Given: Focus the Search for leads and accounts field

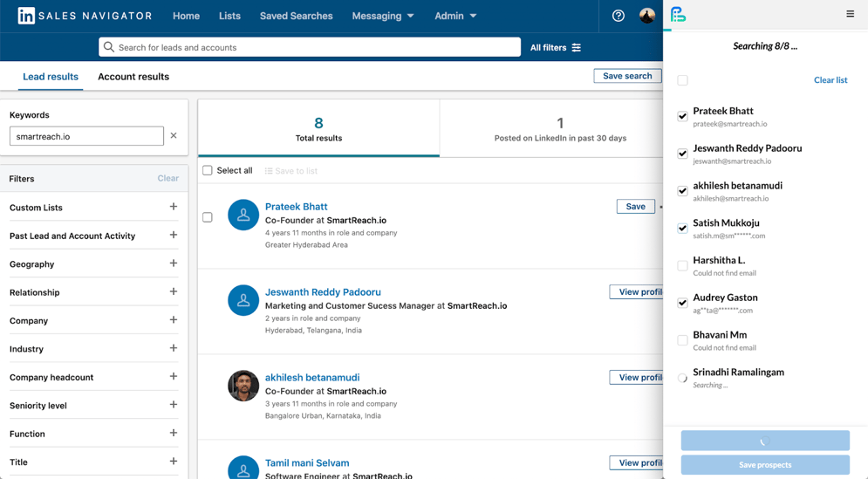Looking at the screenshot, I should click(x=310, y=47).
